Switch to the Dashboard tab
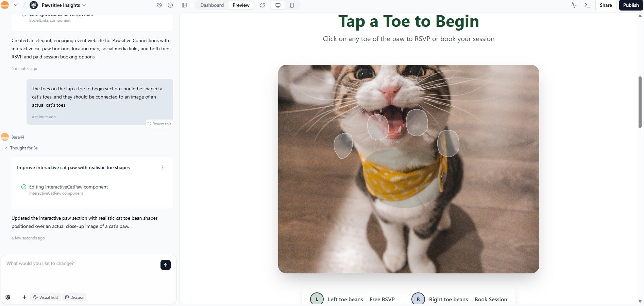The width and height of the screenshot is (644, 306). pos(211,5)
